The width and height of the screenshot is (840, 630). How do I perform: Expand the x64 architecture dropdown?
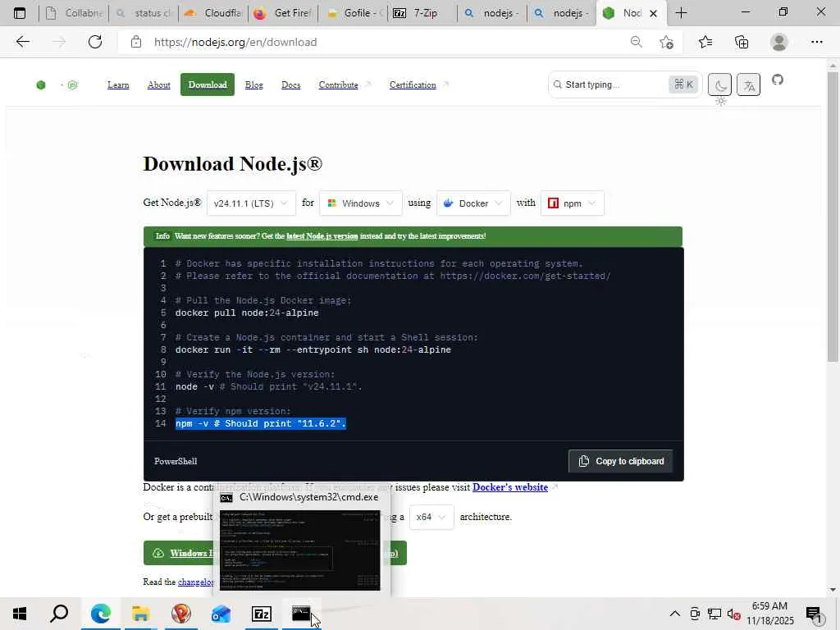coord(431,517)
